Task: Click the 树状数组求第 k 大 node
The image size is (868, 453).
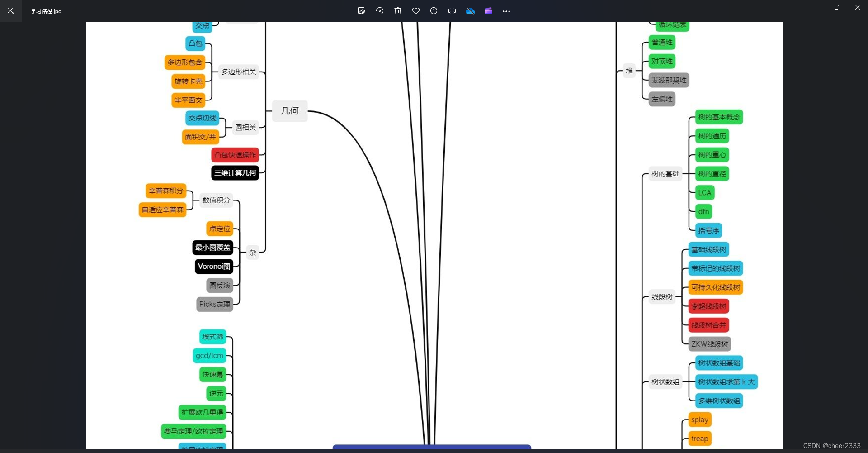Action: 726,382
